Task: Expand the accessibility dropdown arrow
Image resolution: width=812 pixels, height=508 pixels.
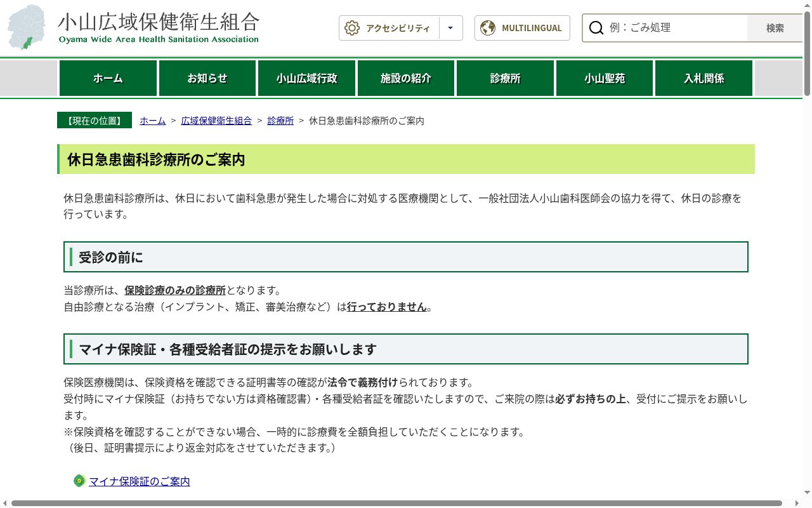Action: tap(450, 28)
